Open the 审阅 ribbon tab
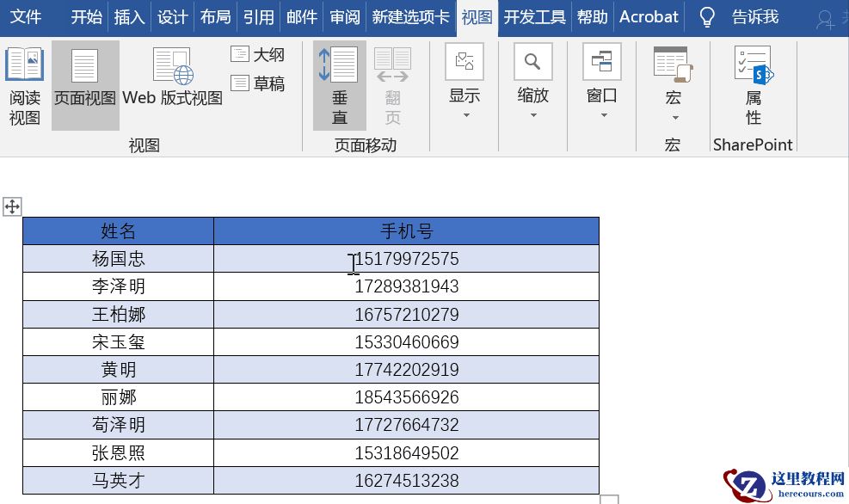Image resolution: width=849 pixels, height=504 pixels. click(x=344, y=16)
